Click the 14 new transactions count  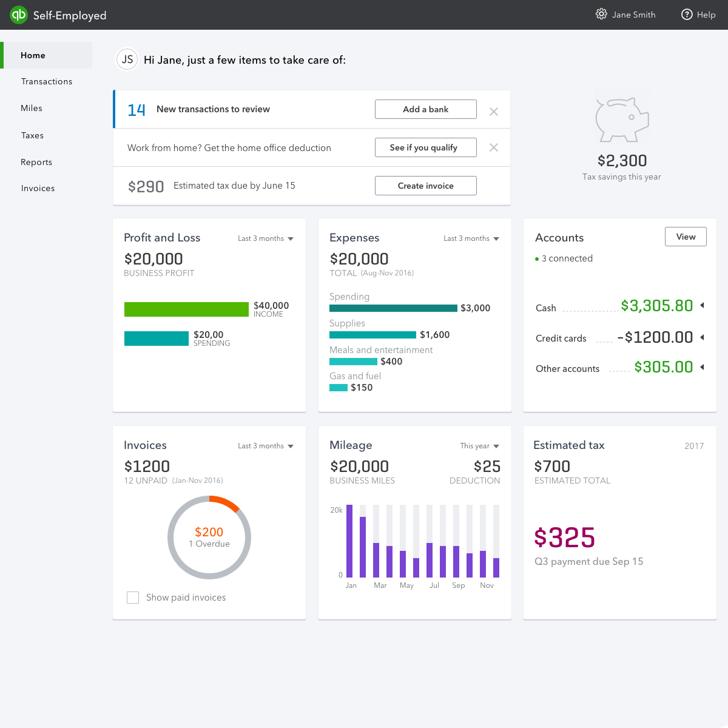pyautogui.click(x=136, y=110)
